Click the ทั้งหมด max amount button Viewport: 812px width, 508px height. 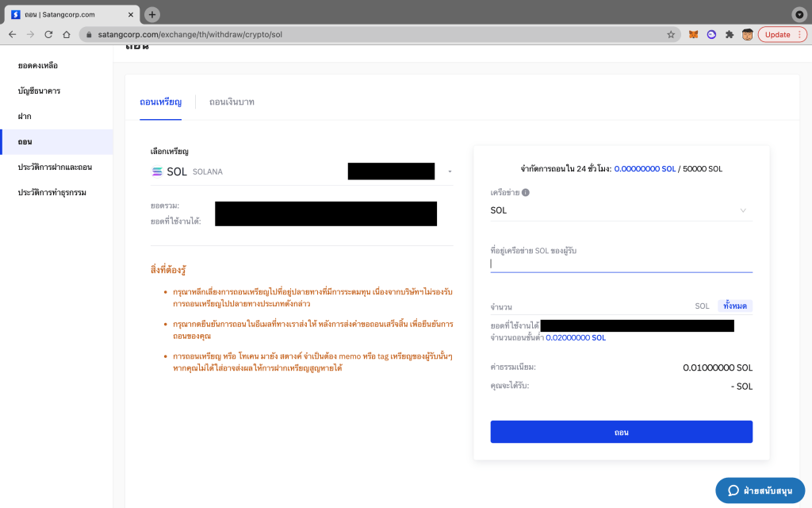pos(735,306)
